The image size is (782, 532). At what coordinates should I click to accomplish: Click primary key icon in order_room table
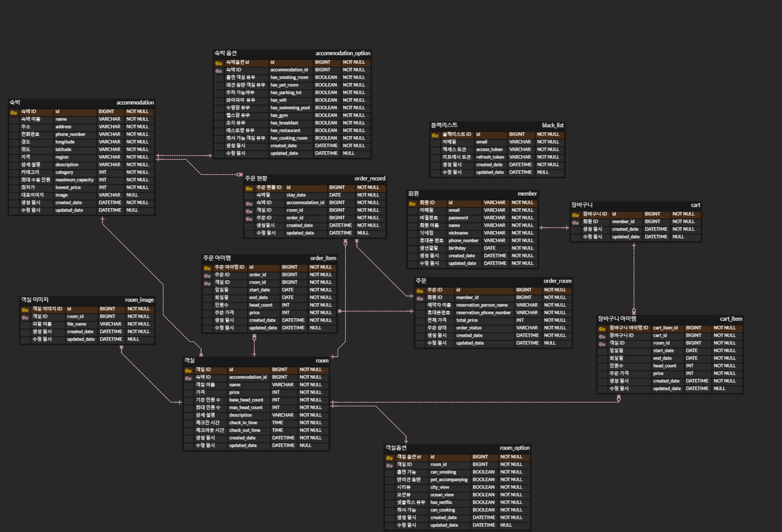point(420,291)
